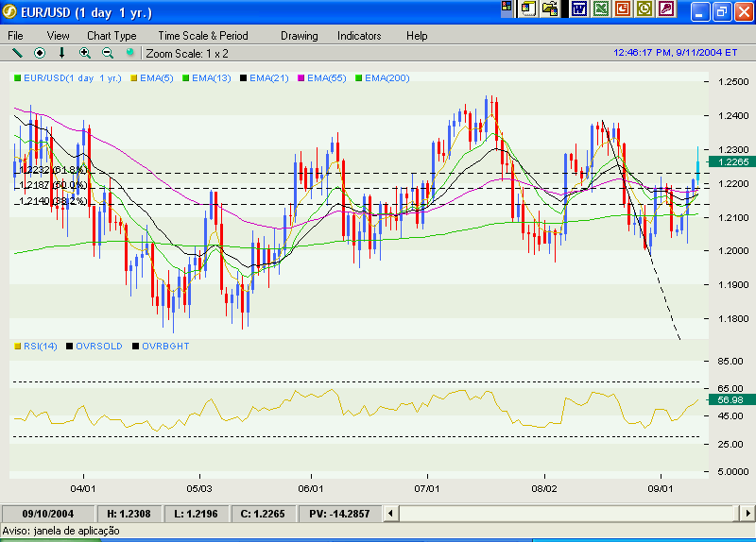Click the crosshair target tool icon
The width and height of the screenshot is (756, 542).
coord(40,53)
